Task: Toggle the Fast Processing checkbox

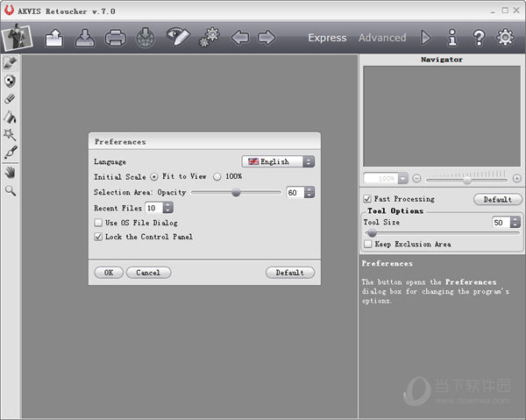Action: 367,199
